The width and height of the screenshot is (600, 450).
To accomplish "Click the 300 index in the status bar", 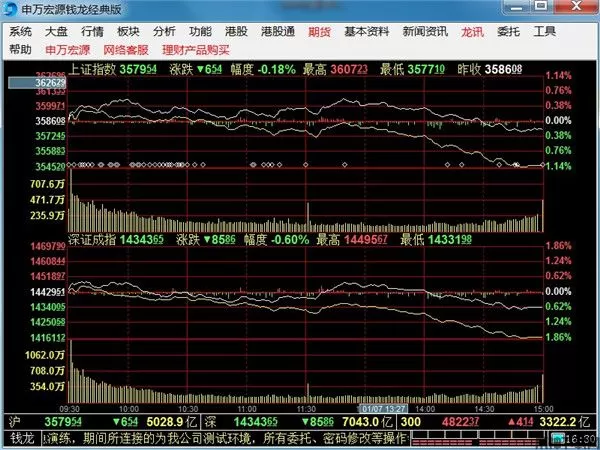I will pos(411,422).
